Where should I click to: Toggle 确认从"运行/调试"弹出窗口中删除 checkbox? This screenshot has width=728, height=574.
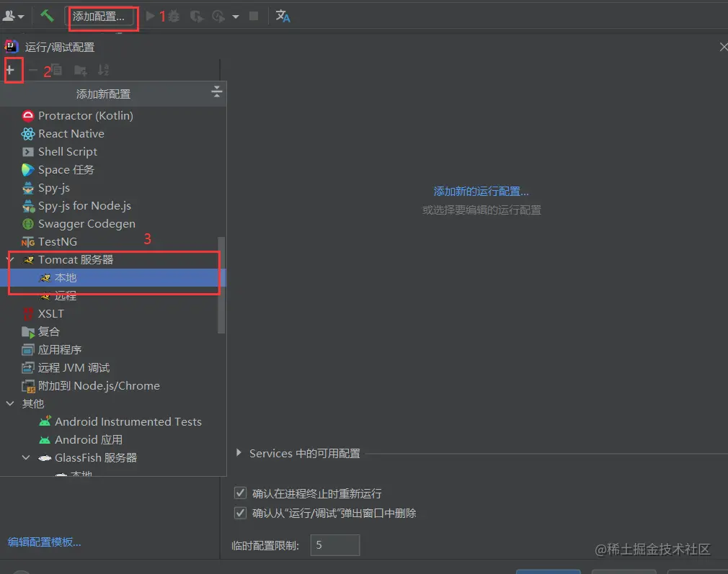pyautogui.click(x=240, y=513)
